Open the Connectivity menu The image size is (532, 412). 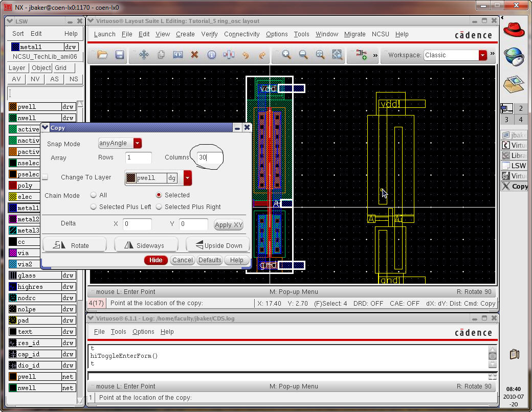tap(241, 34)
